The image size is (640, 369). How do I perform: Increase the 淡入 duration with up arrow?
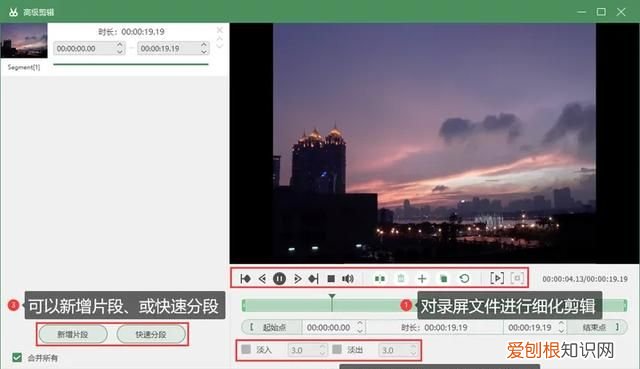(x=322, y=347)
